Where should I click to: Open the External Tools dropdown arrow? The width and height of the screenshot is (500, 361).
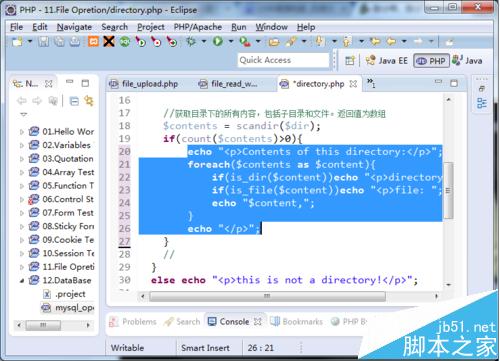(x=258, y=42)
